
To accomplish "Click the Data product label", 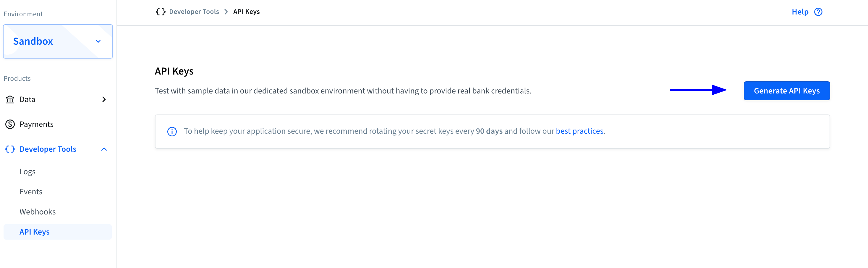I will (x=27, y=99).
